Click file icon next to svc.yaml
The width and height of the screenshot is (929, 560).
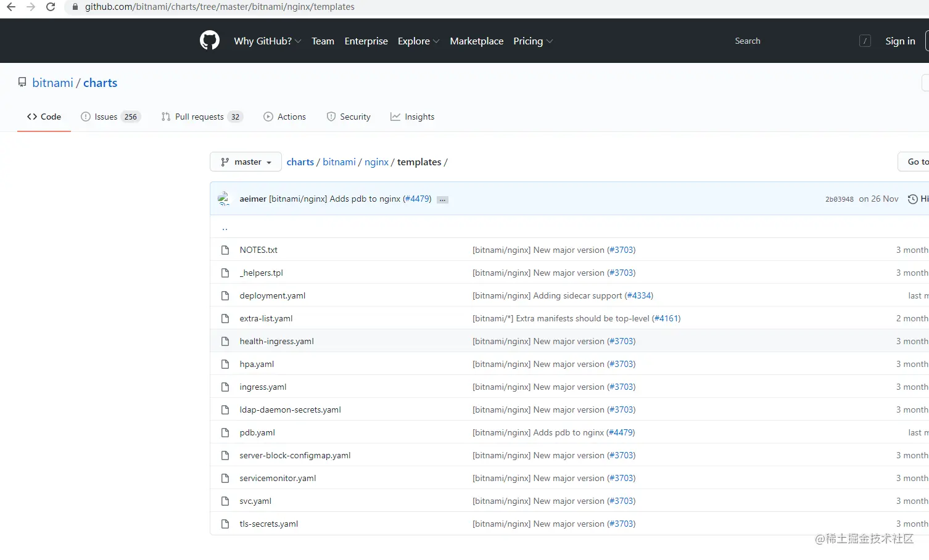click(225, 501)
